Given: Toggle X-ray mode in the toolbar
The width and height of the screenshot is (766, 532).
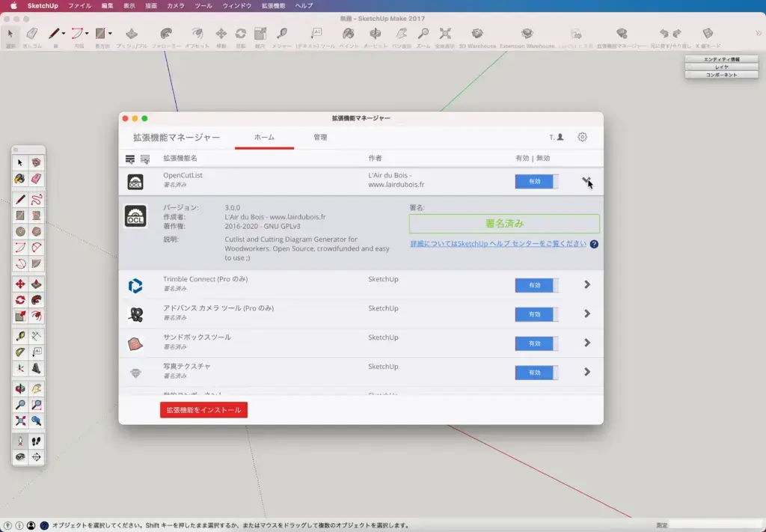Looking at the screenshot, I should click(708, 34).
